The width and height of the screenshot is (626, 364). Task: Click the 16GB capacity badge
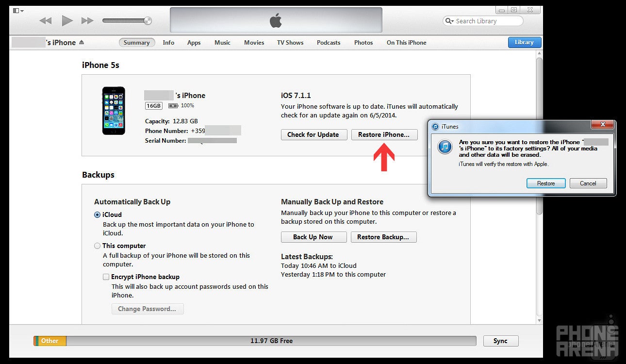tap(153, 105)
